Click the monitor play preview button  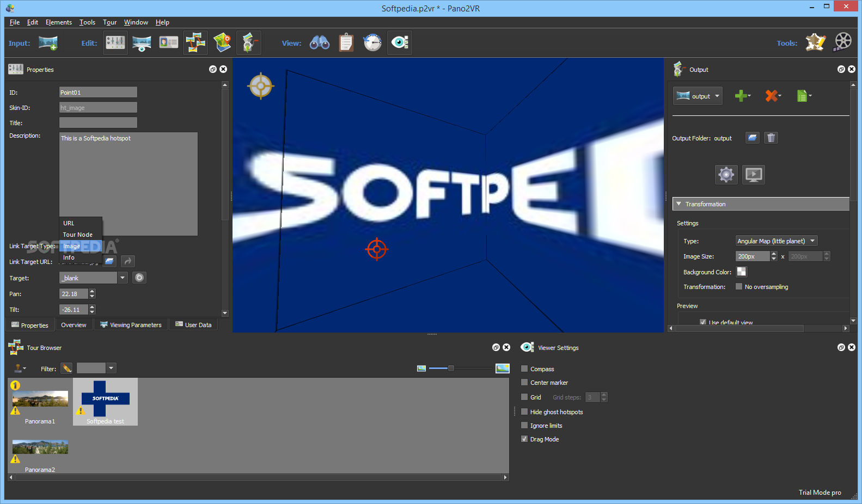tap(754, 175)
